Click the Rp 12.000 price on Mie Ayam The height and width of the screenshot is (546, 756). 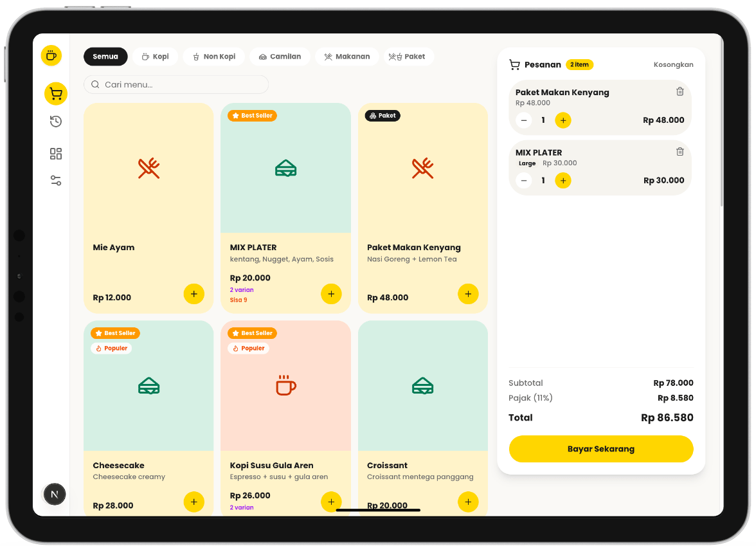click(x=112, y=298)
